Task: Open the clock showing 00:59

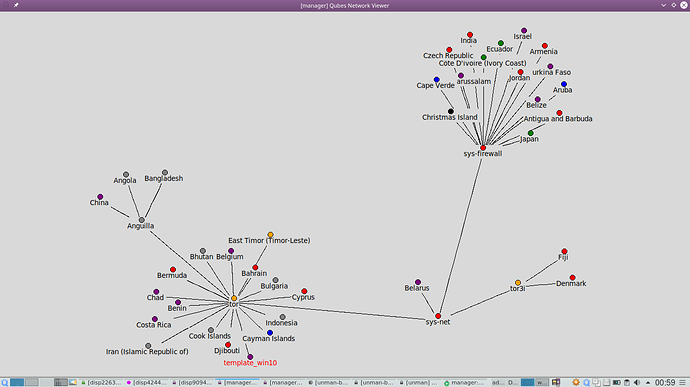Action: click(x=665, y=383)
